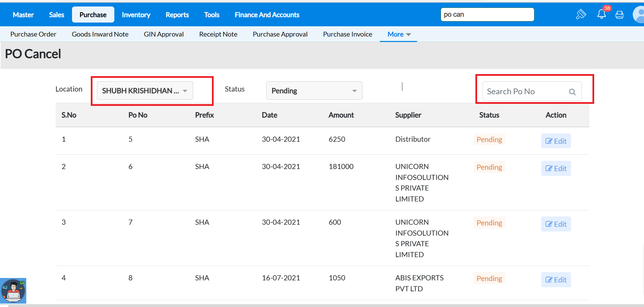Open the Status Pending dropdown
The image size is (644, 307).
pyautogui.click(x=314, y=91)
